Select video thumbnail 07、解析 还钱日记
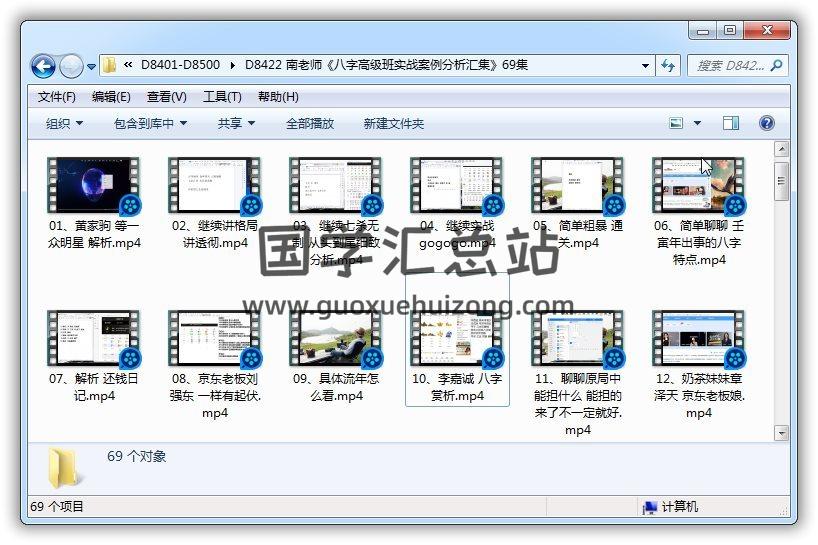The image size is (818, 545). pyautogui.click(x=94, y=338)
